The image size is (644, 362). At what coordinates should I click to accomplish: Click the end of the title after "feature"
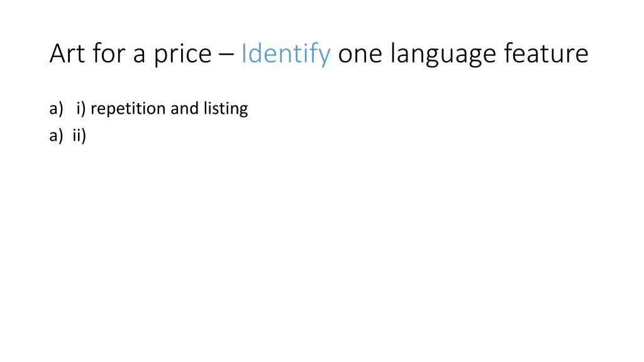pyautogui.click(x=590, y=53)
